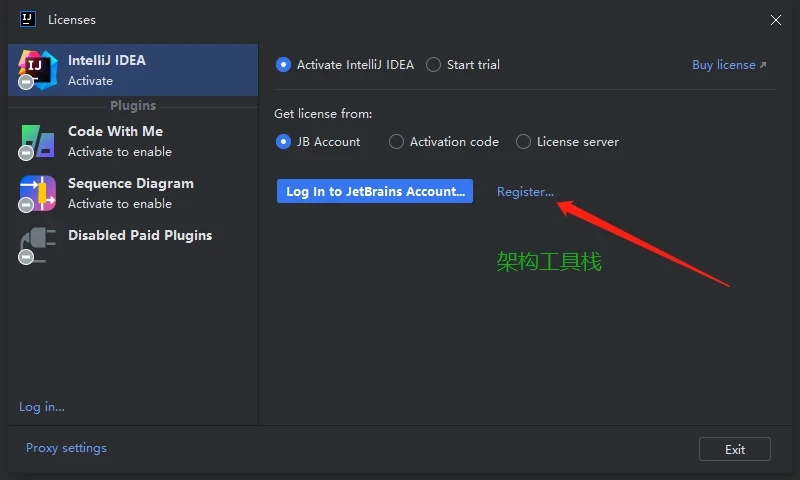Open the Register link
The width and height of the screenshot is (800, 480).
pos(525,192)
